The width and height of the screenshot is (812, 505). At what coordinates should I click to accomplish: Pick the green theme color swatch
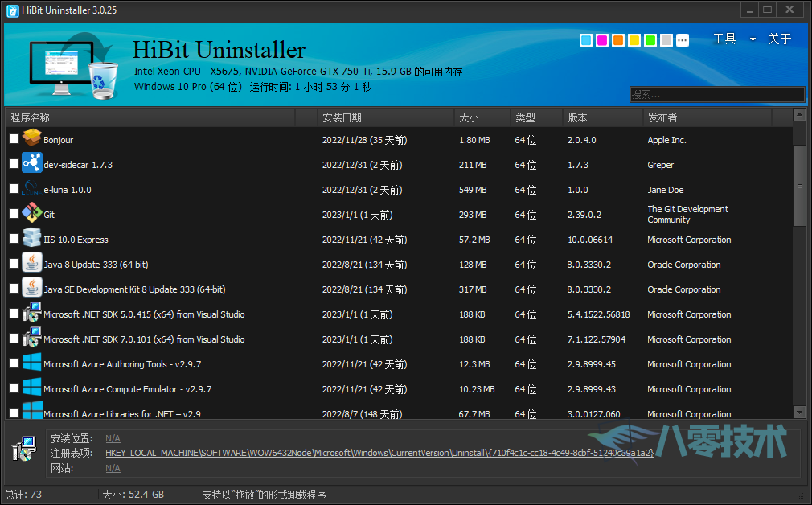tap(650, 40)
